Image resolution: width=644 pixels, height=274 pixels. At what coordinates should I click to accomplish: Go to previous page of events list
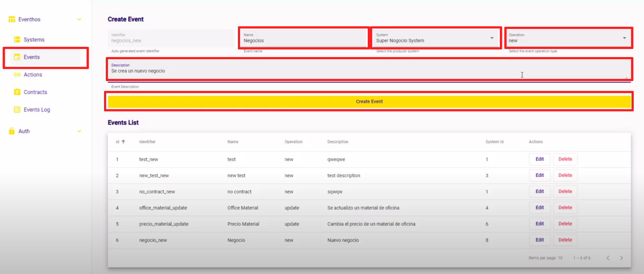[x=608, y=258]
